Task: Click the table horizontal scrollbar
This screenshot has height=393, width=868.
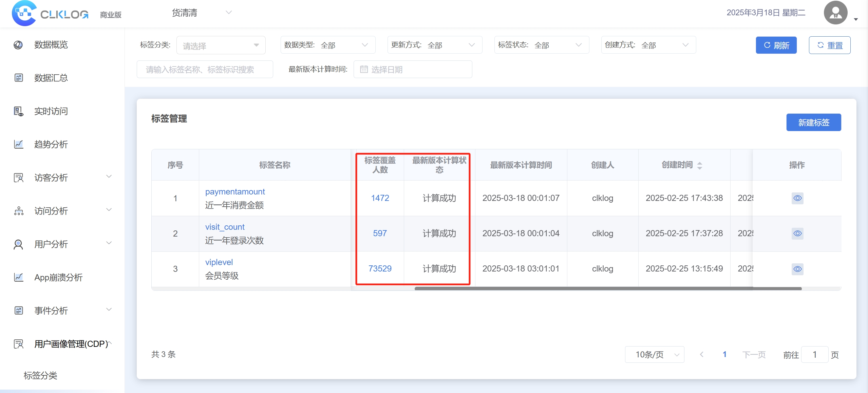Action: (x=607, y=289)
